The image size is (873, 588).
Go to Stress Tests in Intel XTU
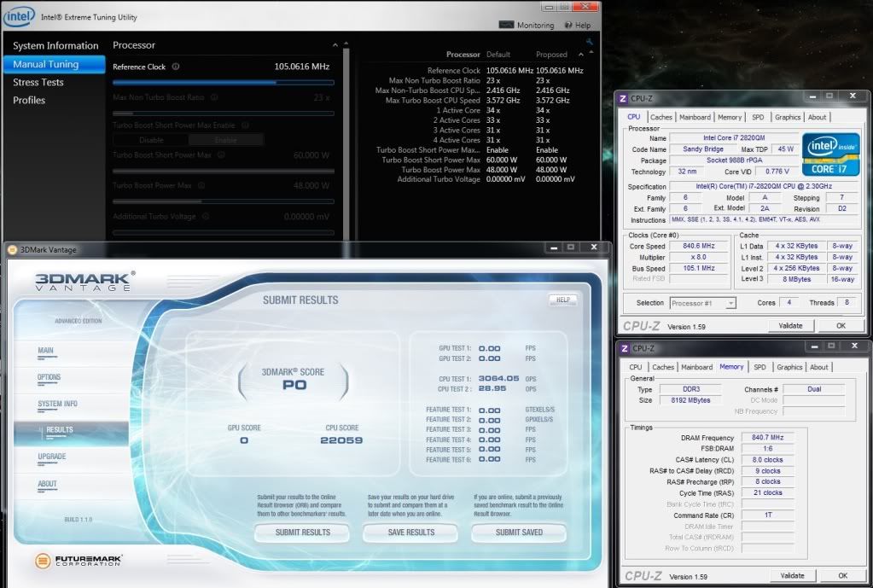(38, 83)
